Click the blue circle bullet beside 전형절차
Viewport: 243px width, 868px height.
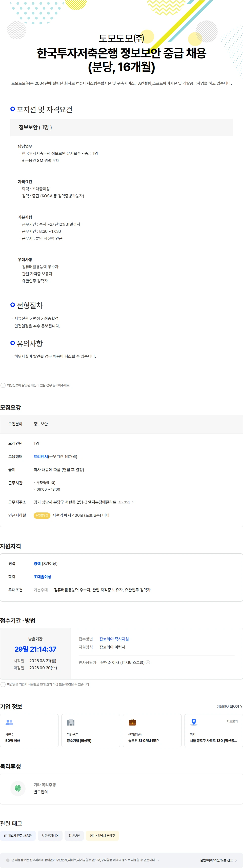pyautogui.click(x=12, y=305)
